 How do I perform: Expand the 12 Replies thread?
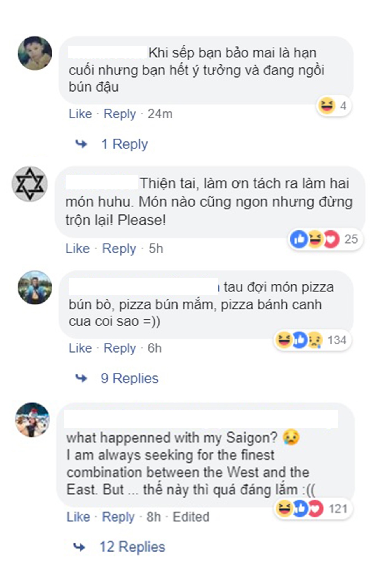(132, 547)
